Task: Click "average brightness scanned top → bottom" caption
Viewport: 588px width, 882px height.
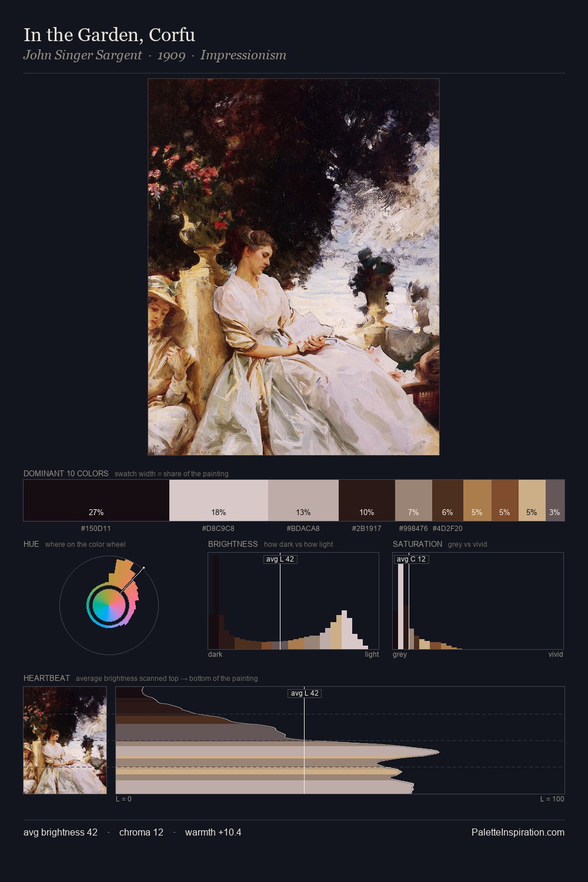Action: point(167,679)
